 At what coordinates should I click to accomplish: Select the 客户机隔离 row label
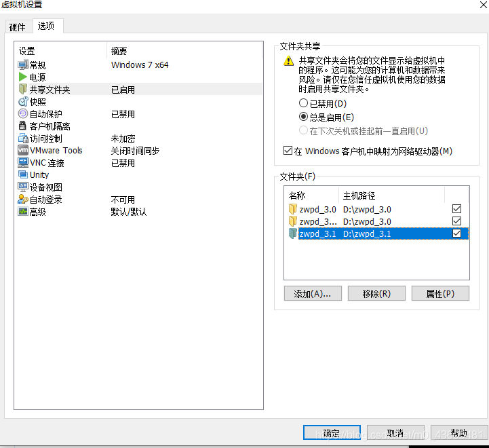tap(50, 126)
